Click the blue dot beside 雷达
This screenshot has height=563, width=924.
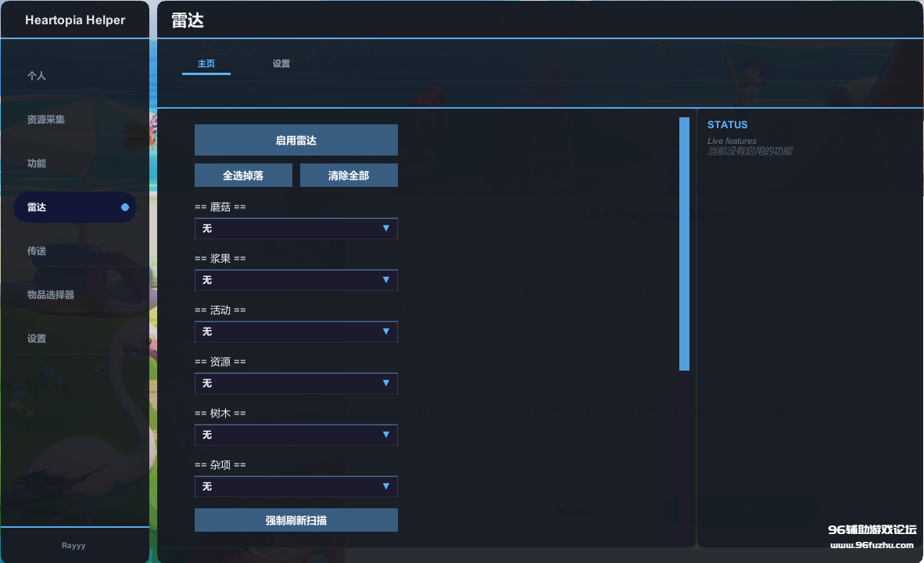125,207
